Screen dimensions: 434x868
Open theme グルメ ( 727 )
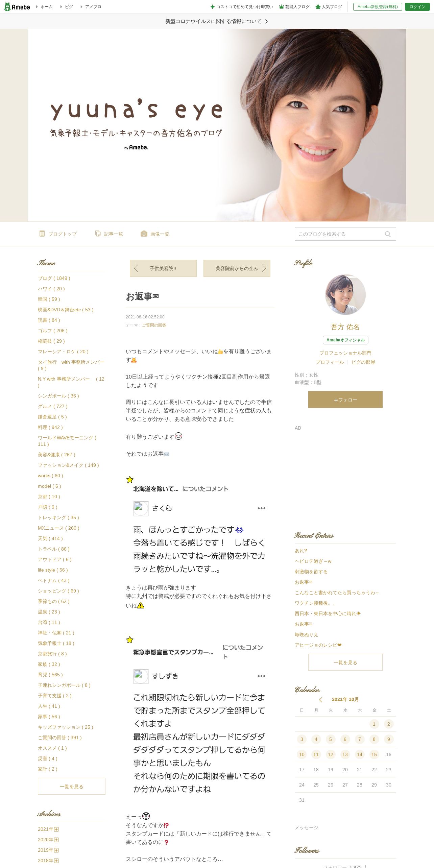pyautogui.click(x=53, y=406)
